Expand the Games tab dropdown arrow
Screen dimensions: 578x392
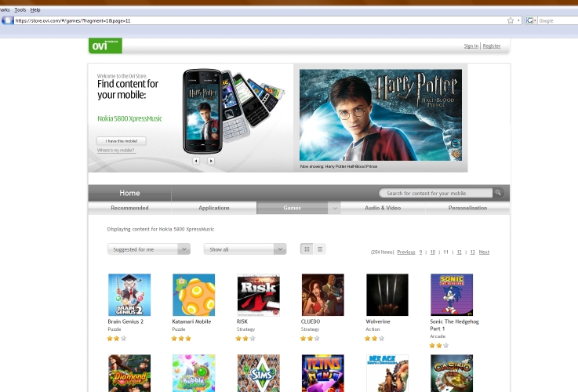[335, 209]
